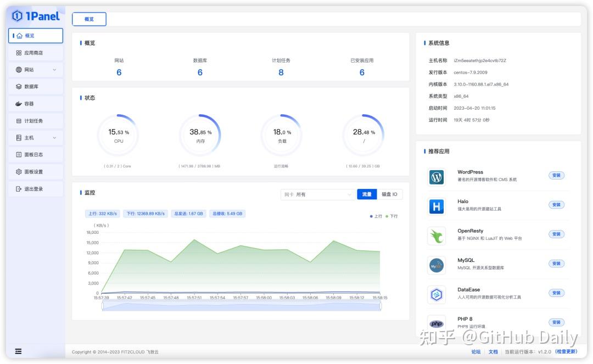Click the 退出登录 logout icon

[x=19, y=189]
